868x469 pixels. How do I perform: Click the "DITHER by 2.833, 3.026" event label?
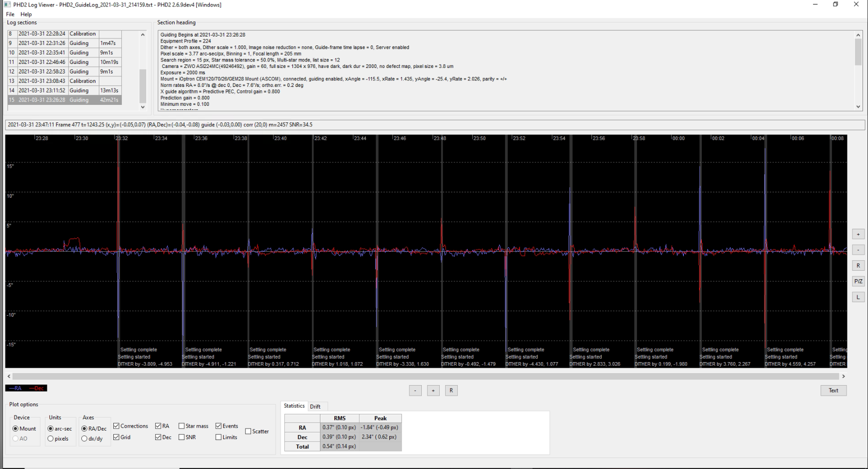click(x=595, y=364)
